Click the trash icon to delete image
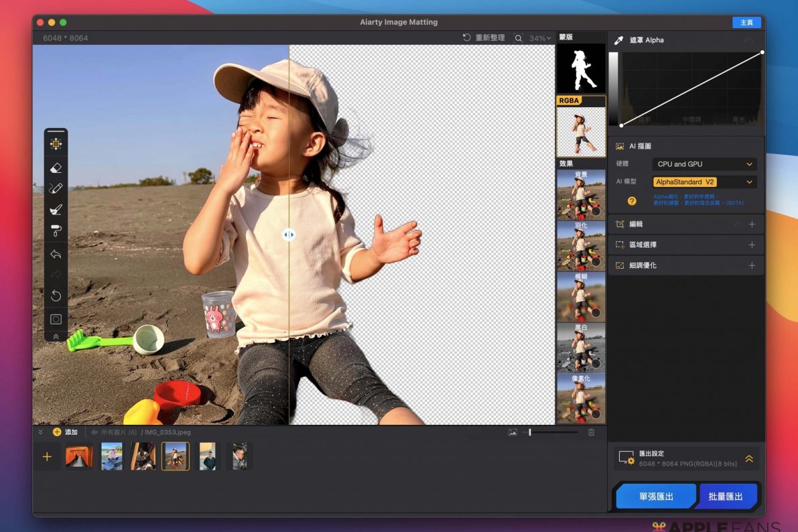This screenshot has height=532, width=798. [591, 432]
